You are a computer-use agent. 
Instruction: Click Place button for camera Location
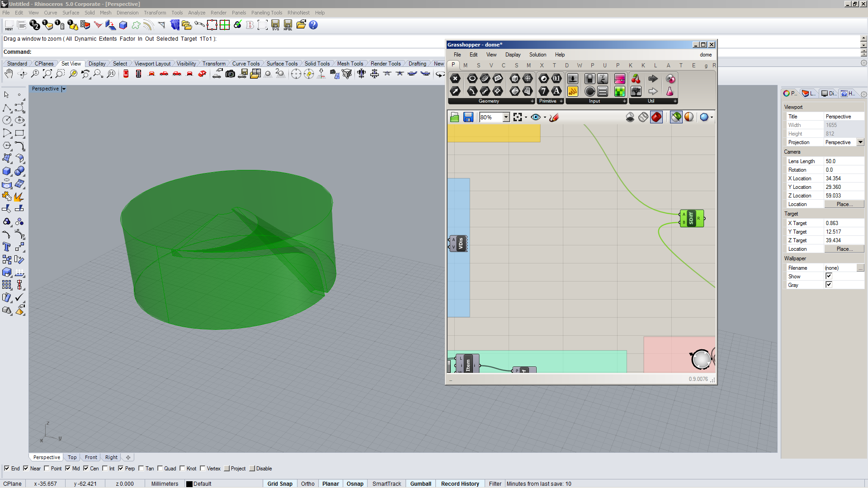844,204
